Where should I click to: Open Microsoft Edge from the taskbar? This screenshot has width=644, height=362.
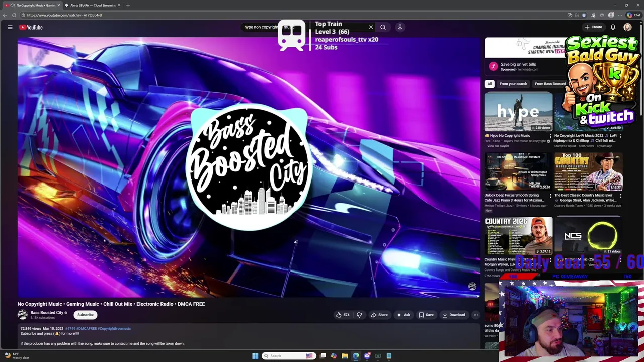(x=356, y=356)
